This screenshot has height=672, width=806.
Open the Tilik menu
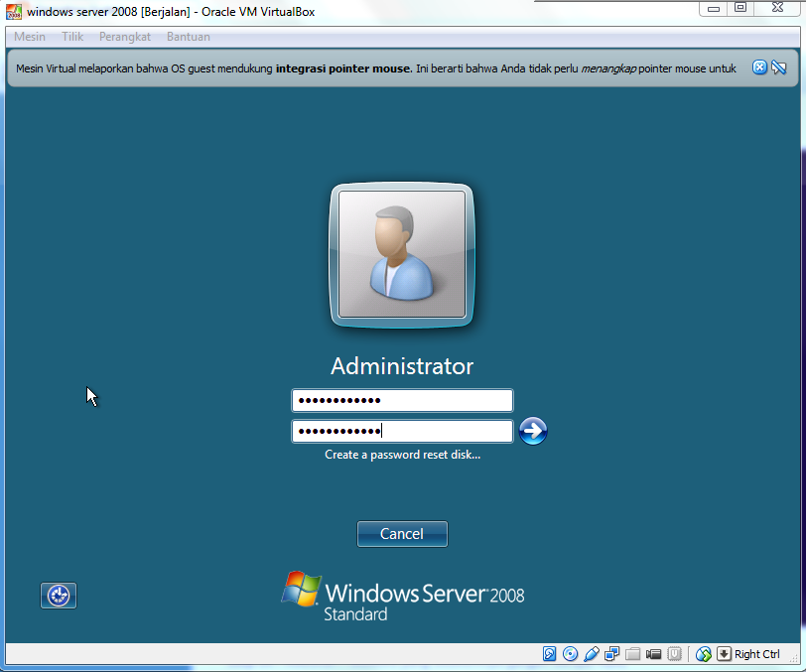coord(72,37)
